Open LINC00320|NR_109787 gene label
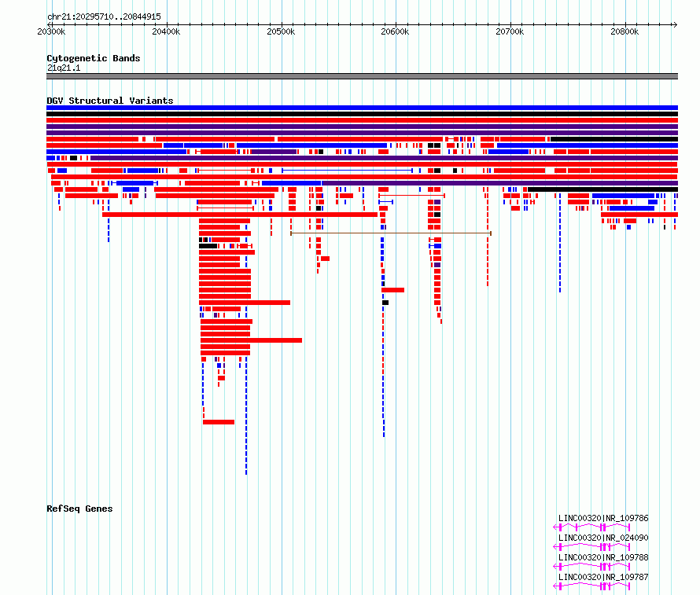 click(x=603, y=577)
